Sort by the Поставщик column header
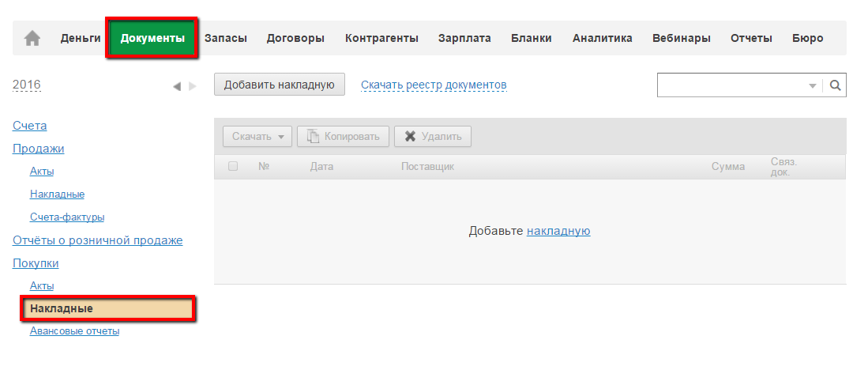868x370 pixels. pos(428,167)
